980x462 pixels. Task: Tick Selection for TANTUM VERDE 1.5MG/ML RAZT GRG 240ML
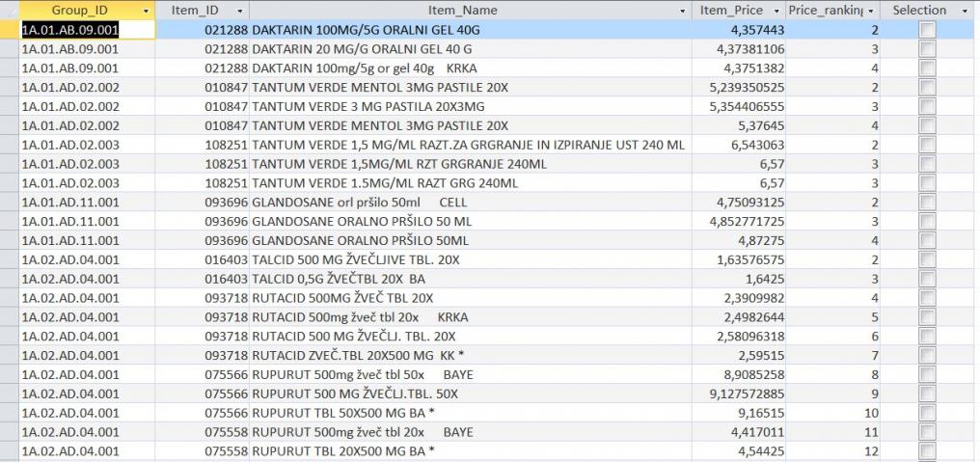(x=927, y=182)
